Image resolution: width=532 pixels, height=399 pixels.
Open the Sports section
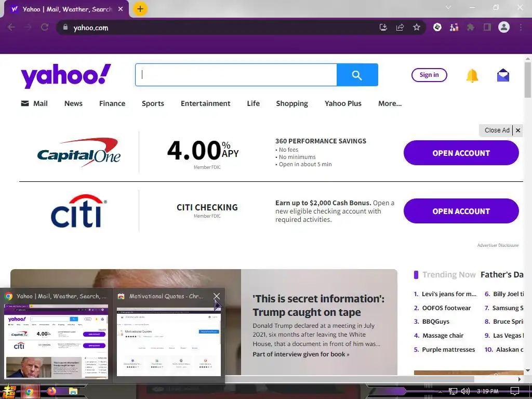tap(153, 103)
